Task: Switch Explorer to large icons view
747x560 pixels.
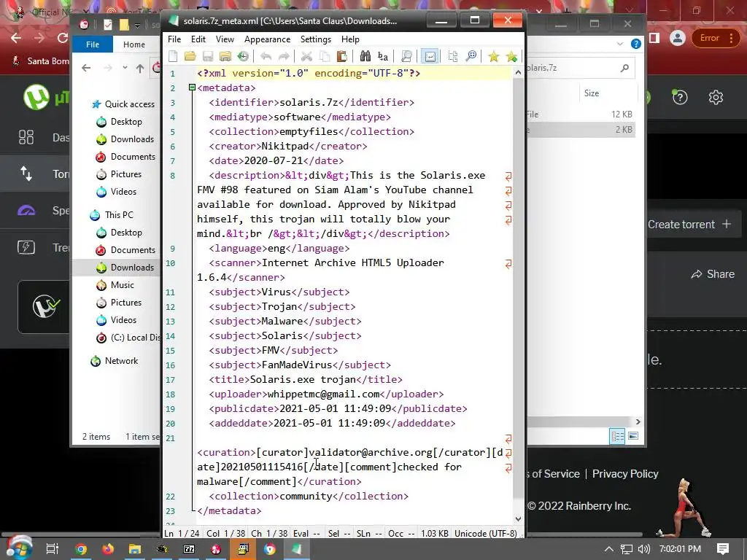Action: 633,436
